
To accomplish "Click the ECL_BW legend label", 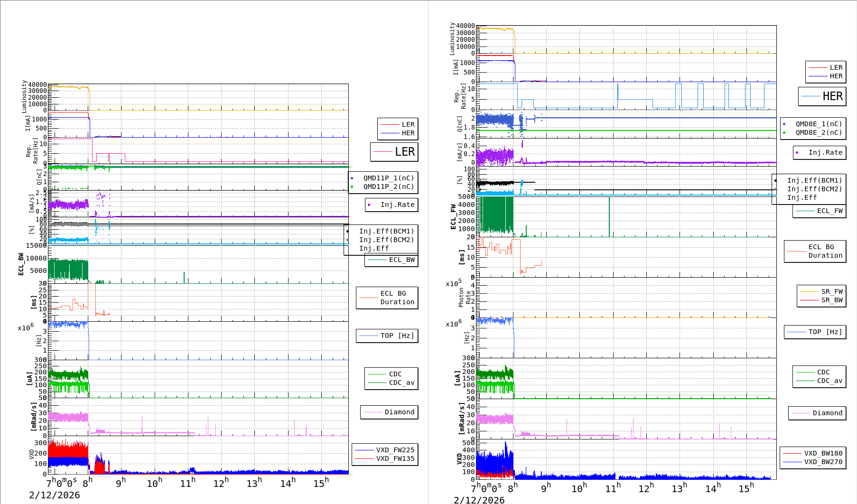I will pos(401,260).
